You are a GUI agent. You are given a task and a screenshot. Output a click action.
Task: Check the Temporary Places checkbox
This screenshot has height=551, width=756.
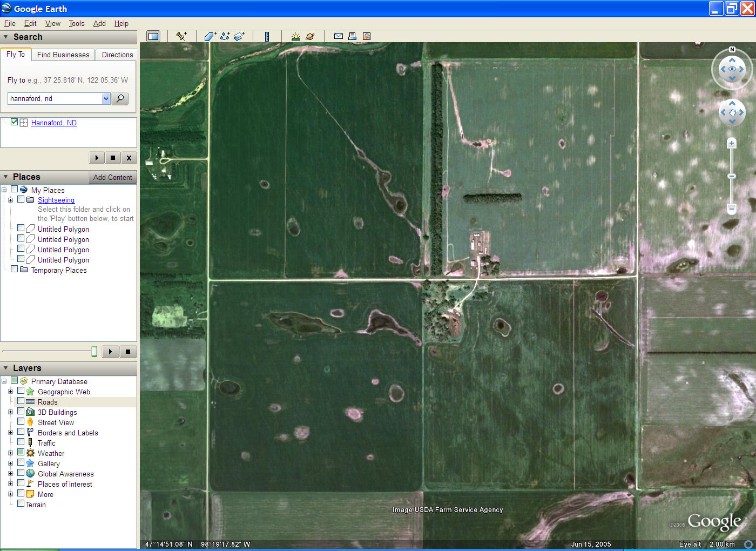click(15, 269)
